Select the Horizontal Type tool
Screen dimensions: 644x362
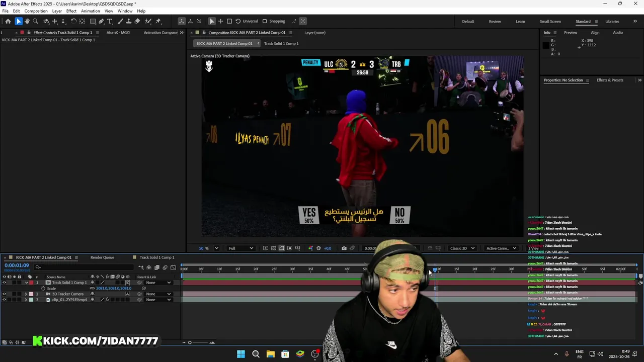[110, 21]
